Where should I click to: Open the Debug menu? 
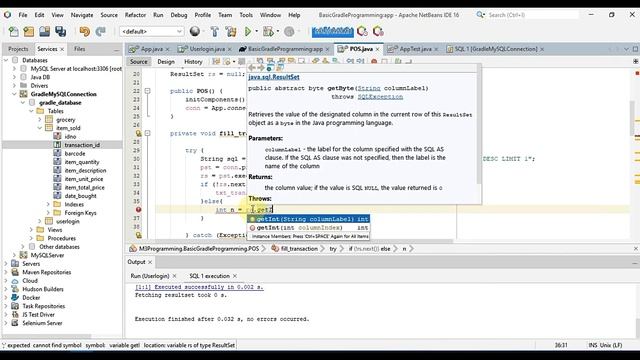coord(179,15)
